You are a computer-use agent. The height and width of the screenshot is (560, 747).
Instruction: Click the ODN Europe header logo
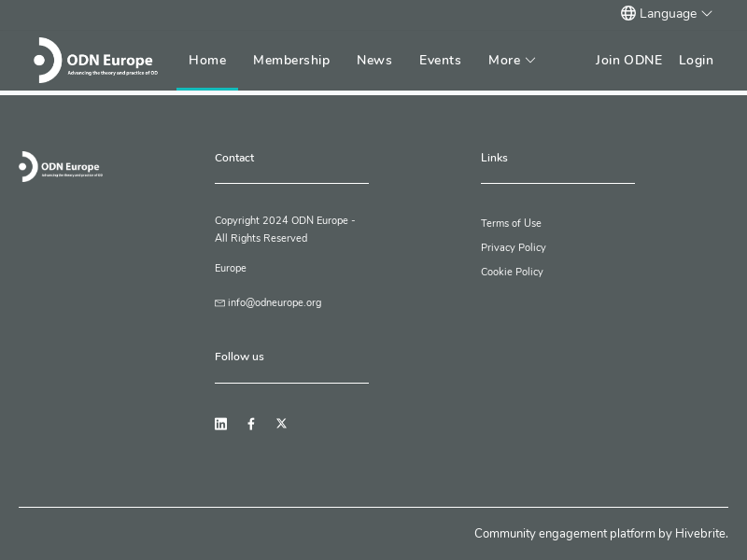pos(95,61)
